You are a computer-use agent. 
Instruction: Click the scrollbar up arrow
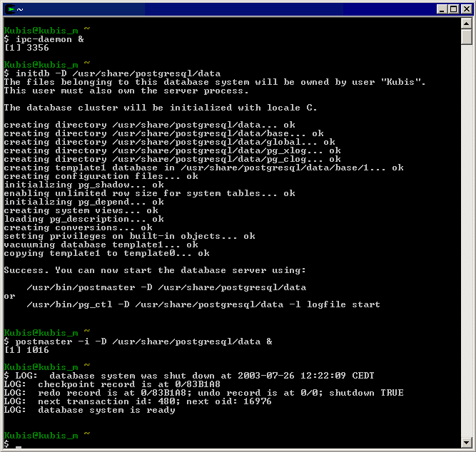pos(466,24)
